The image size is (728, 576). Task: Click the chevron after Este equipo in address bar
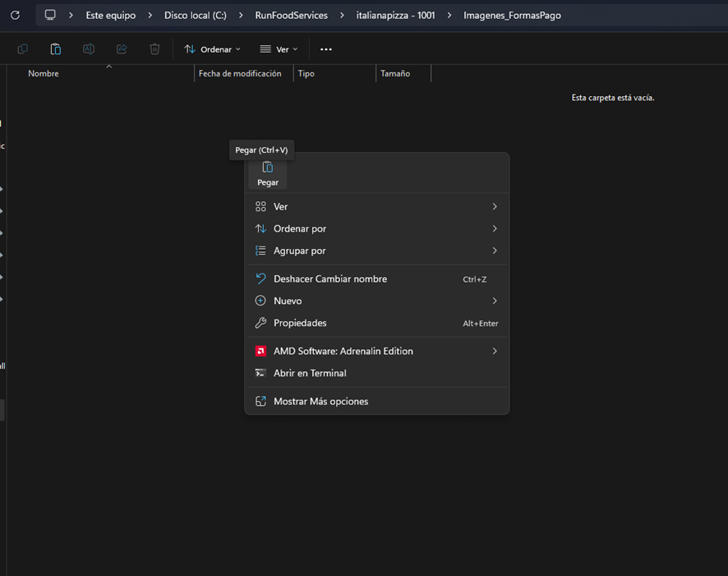[150, 16]
